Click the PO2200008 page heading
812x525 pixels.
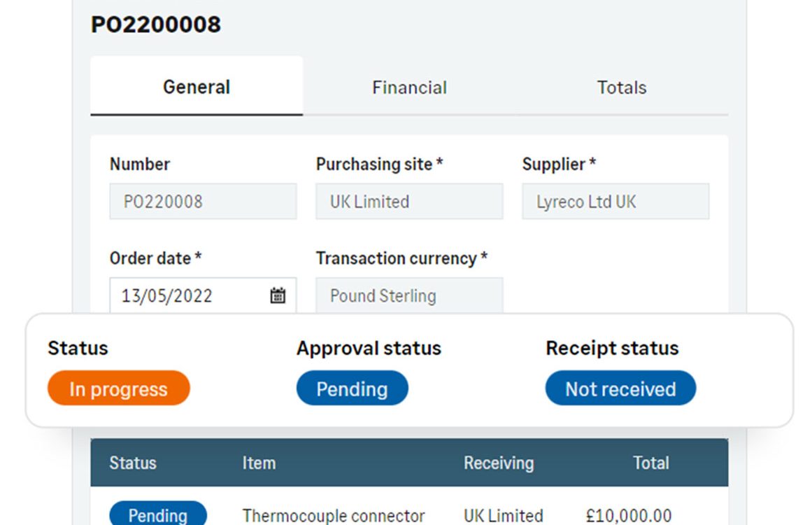click(156, 24)
